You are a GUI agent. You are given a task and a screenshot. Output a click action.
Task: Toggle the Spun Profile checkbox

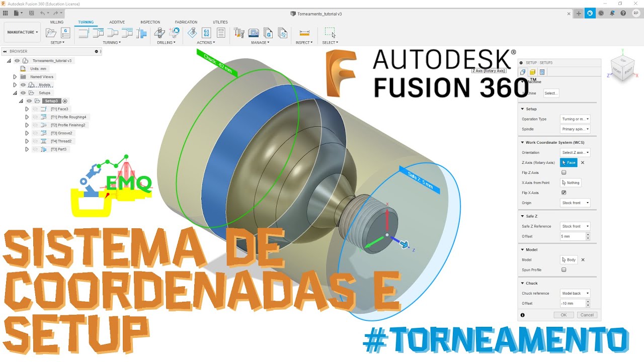click(x=563, y=270)
